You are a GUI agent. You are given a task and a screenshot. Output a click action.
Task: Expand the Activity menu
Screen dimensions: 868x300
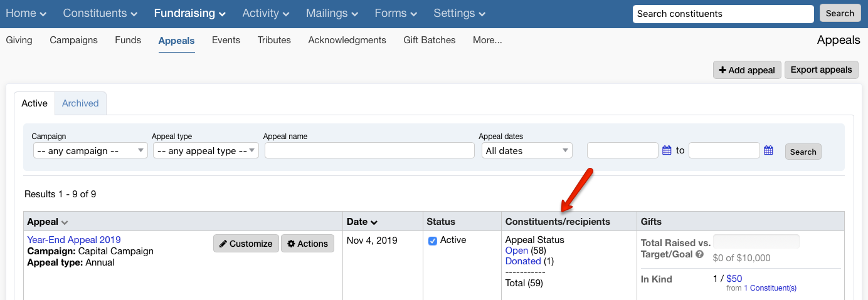point(266,13)
